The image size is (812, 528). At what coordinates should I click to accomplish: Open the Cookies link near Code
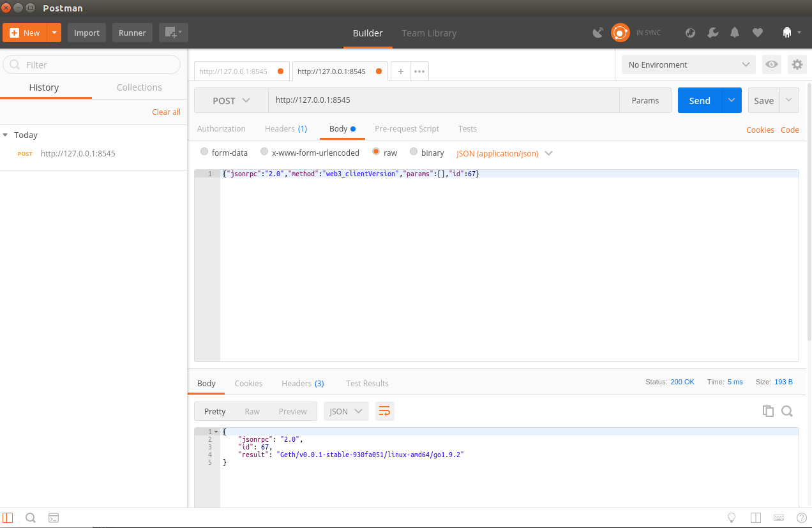click(760, 130)
